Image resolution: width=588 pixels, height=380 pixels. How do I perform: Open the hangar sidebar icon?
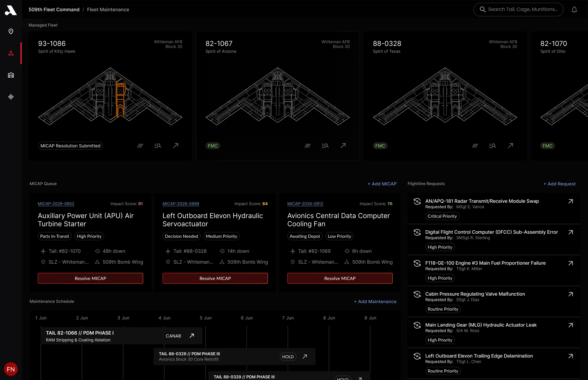click(x=11, y=75)
